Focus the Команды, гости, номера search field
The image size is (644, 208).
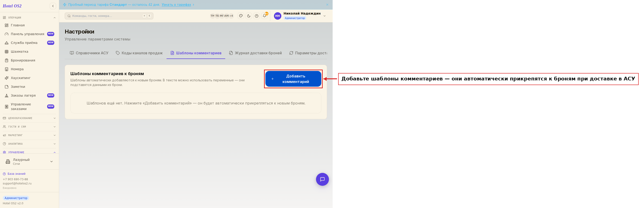click(109, 16)
